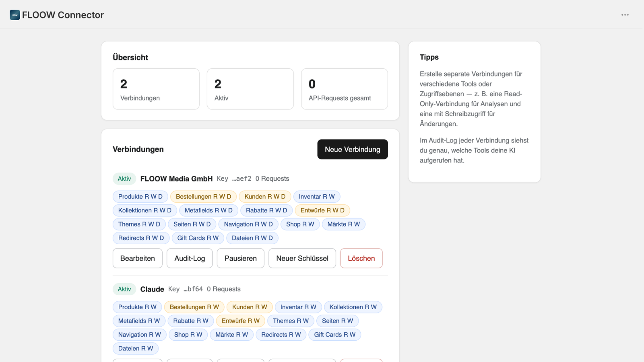Viewport: 644px width, 362px height.
Task: Click the Gift Cards R W tag of FLOOW Media
Action: click(x=198, y=238)
